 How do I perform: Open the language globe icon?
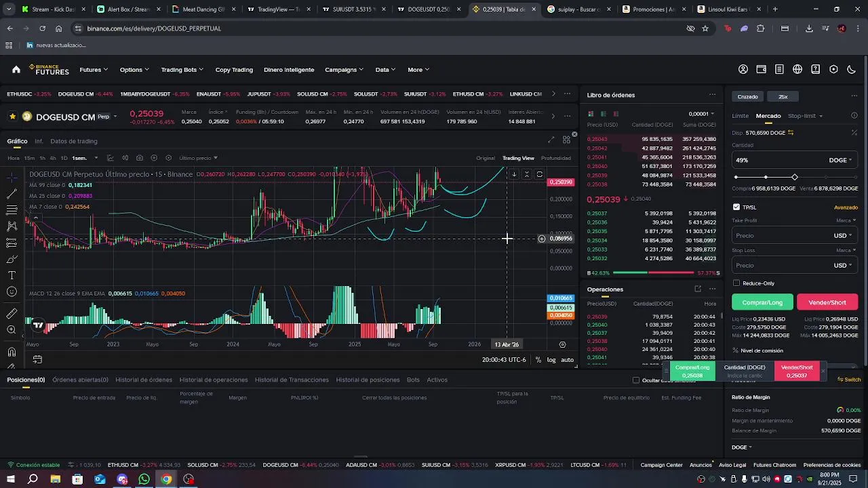(797, 69)
